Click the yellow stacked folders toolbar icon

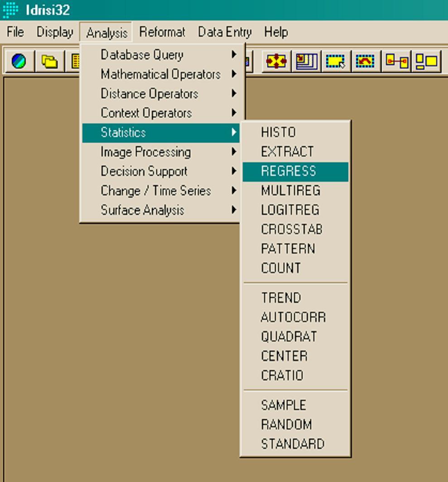tap(49, 61)
